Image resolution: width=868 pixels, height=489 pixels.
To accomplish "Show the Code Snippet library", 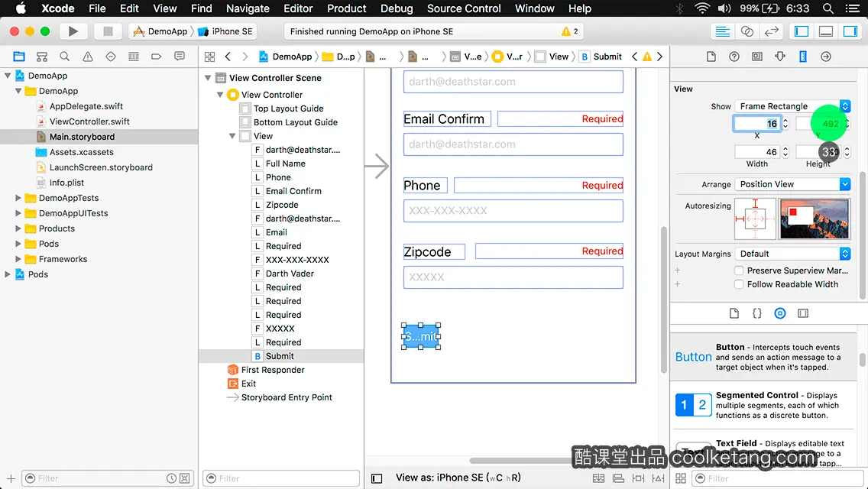I will point(756,313).
